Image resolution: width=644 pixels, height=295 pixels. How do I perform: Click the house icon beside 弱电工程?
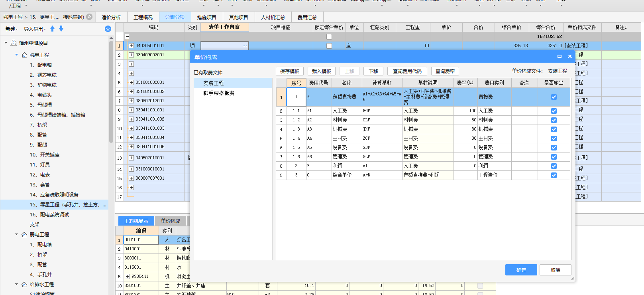pyautogui.click(x=24, y=234)
